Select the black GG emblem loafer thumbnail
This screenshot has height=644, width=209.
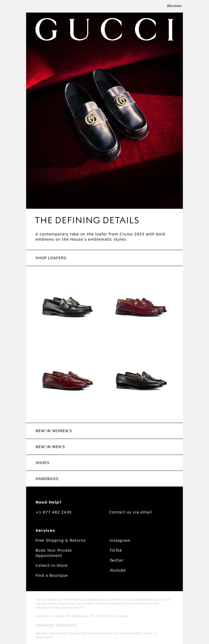pyautogui.click(x=68, y=307)
